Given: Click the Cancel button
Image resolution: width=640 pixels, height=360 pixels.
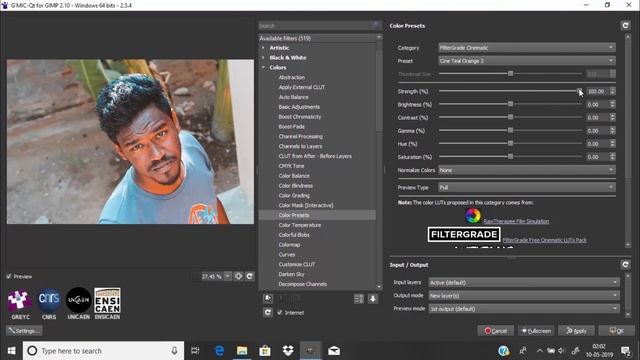Looking at the screenshot, I should (496, 331).
